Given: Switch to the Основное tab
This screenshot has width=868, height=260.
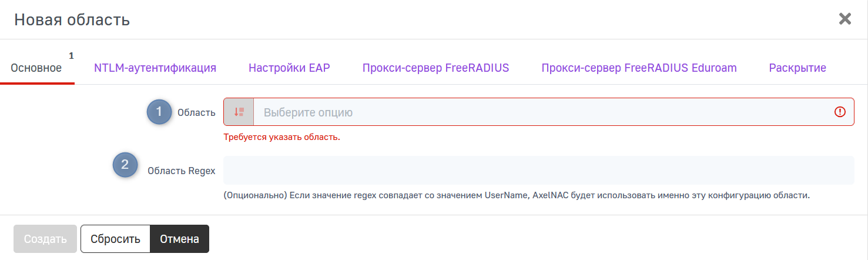Looking at the screenshot, I should [x=36, y=68].
